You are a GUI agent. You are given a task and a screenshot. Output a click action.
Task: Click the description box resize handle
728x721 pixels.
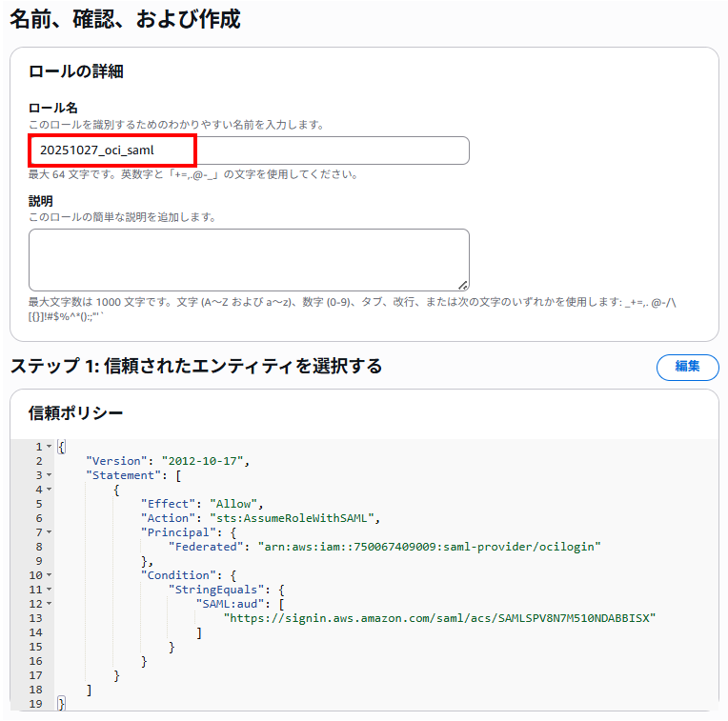pyautogui.click(x=463, y=285)
